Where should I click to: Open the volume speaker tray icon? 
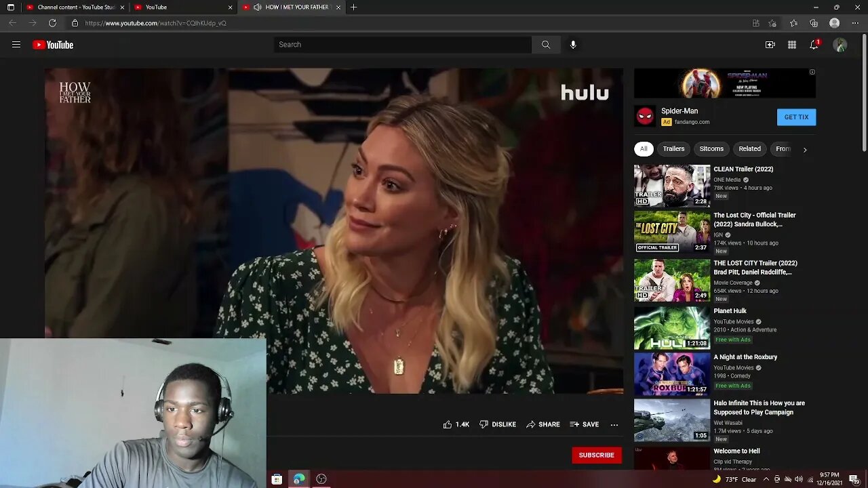click(x=798, y=479)
